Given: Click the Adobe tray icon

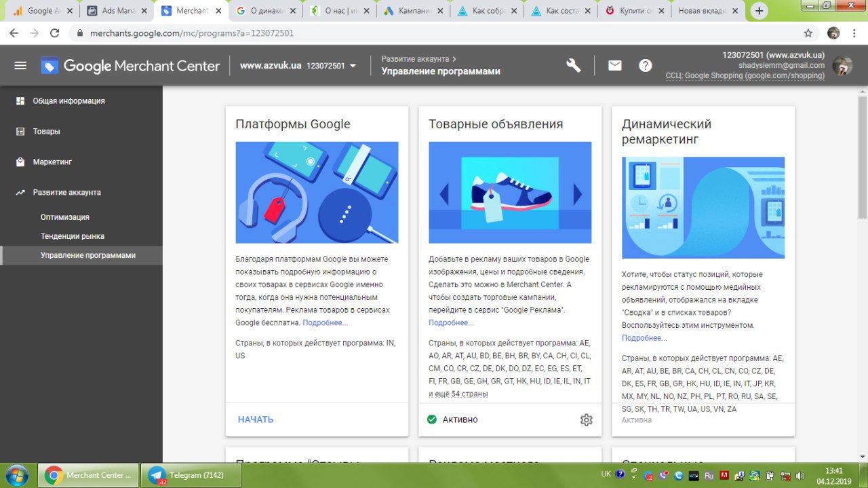Looking at the screenshot, I should point(725,475).
